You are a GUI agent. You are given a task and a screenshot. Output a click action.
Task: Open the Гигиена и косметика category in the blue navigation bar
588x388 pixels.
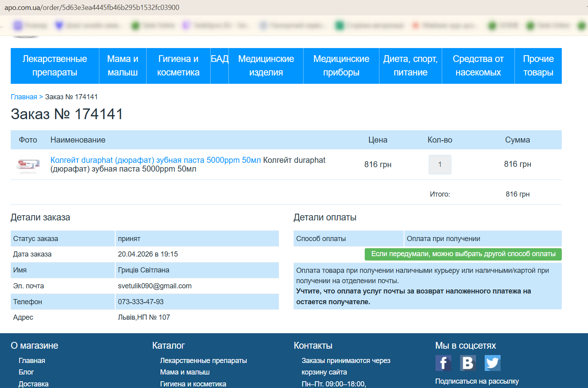[178, 66]
